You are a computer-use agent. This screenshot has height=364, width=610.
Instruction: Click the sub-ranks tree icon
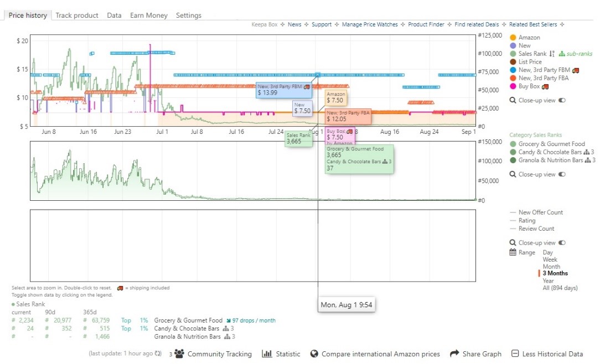(562, 54)
